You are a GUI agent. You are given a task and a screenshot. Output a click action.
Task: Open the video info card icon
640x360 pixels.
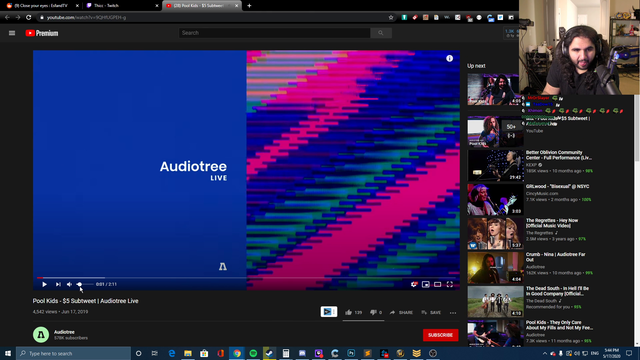[449, 58]
